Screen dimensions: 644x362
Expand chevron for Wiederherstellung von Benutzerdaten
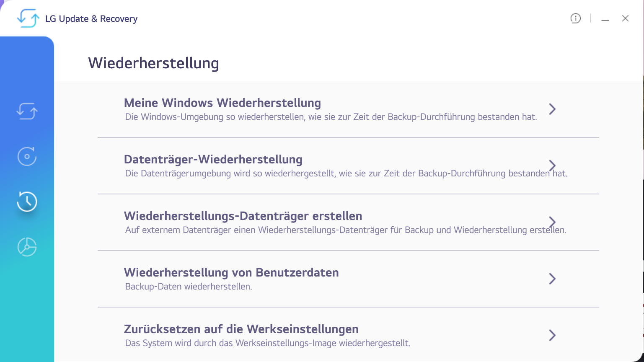tap(552, 279)
